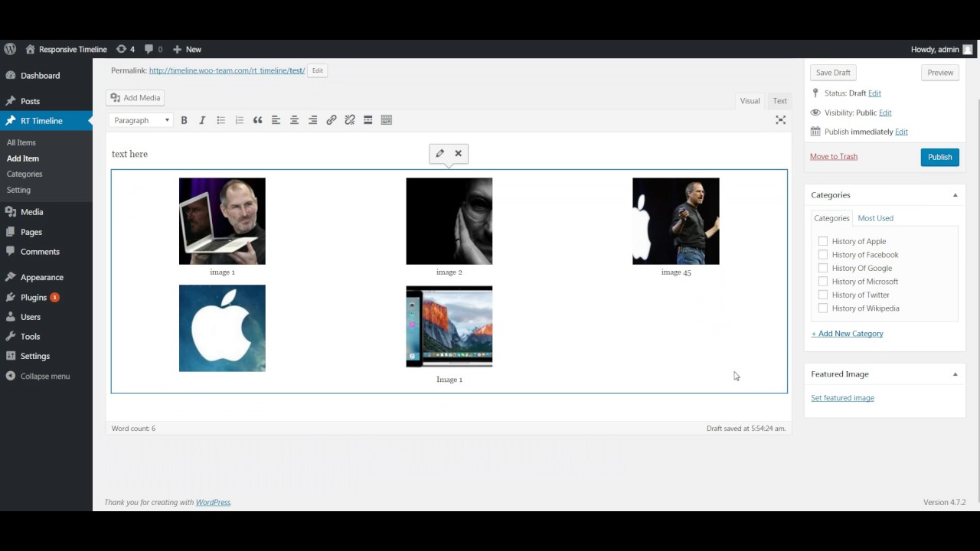Click Move to Trash
This screenshot has height=551, width=980.
click(x=834, y=157)
